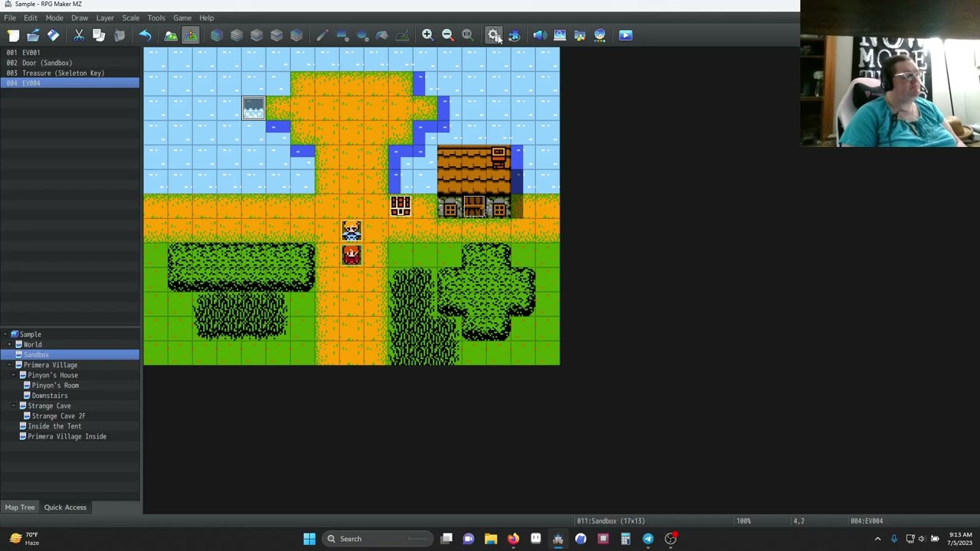This screenshot has height=551, width=980.
Task: Open the Tools menu
Action: coord(156,18)
